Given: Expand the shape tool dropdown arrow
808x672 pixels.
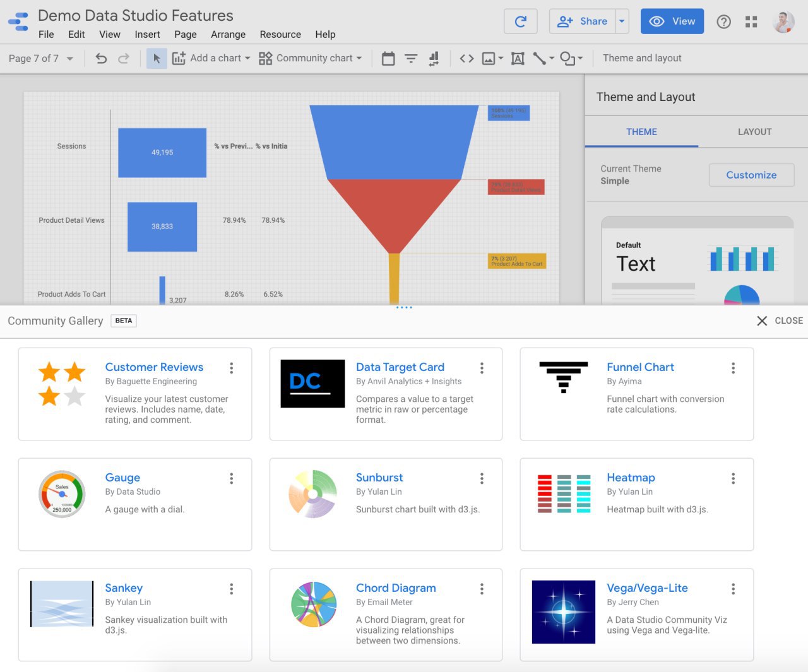Looking at the screenshot, I should tap(580, 59).
